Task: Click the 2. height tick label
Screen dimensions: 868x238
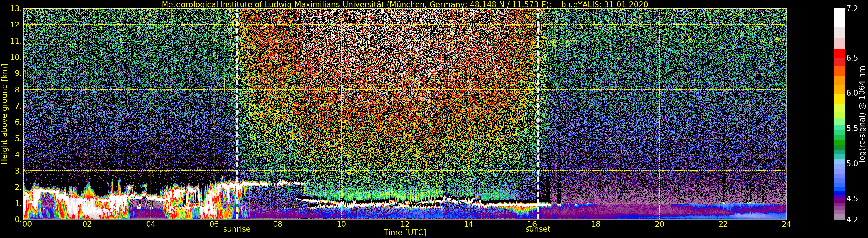Action: click(x=19, y=187)
